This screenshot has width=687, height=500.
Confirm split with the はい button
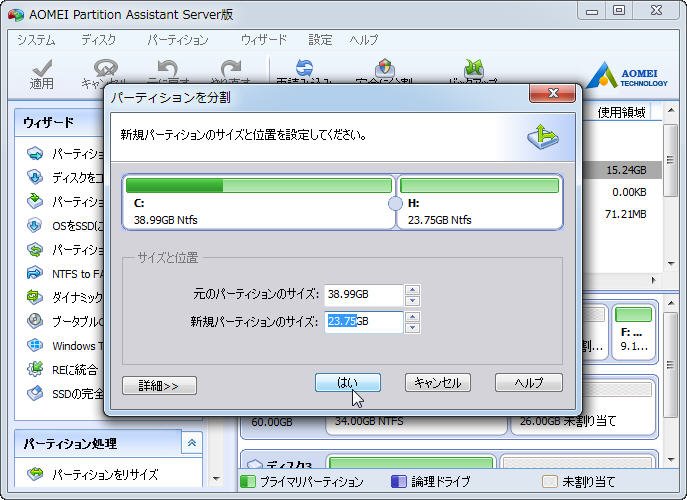(x=347, y=382)
